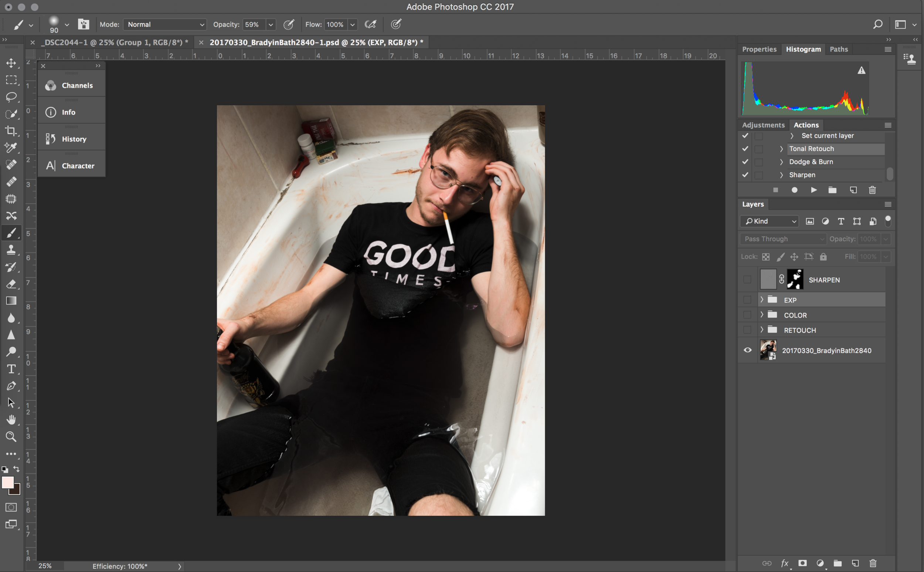Open the Opacity slider dropdown arrow
Image resolution: width=924 pixels, height=572 pixels.
click(x=271, y=25)
